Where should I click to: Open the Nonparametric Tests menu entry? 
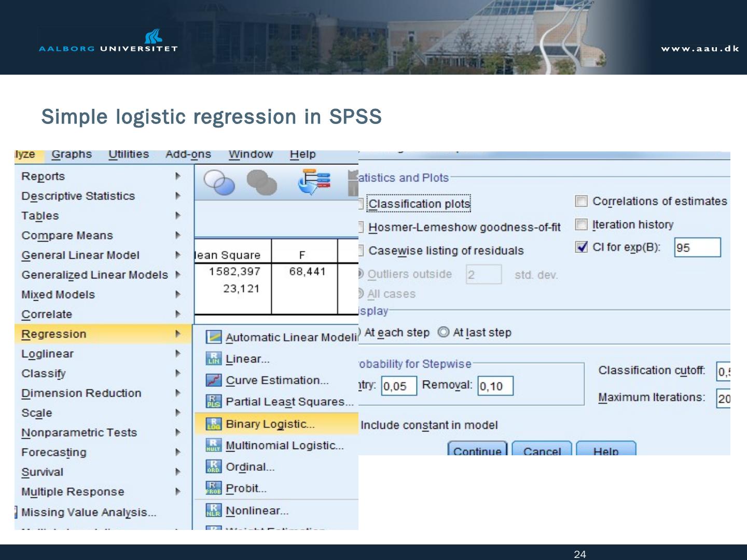pyautogui.click(x=103, y=432)
